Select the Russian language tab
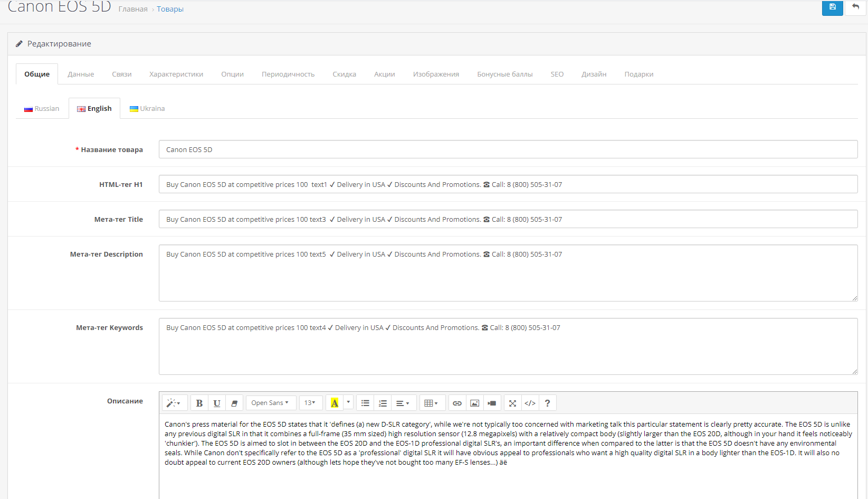The image size is (868, 499). coord(42,109)
